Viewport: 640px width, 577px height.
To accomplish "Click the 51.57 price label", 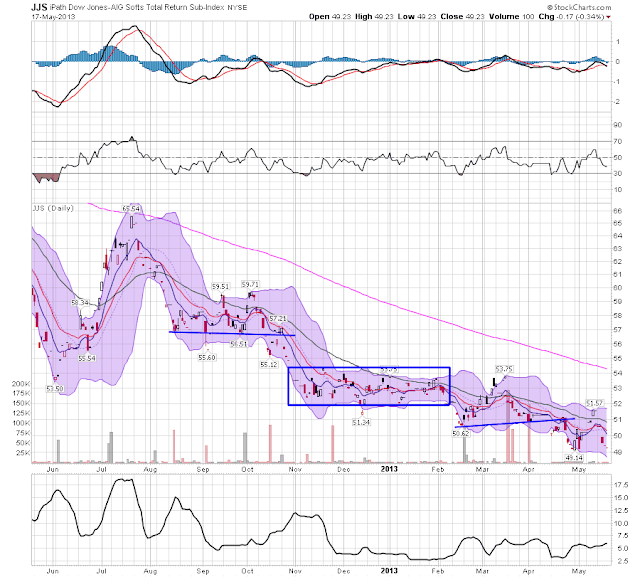I will (x=594, y=403).
